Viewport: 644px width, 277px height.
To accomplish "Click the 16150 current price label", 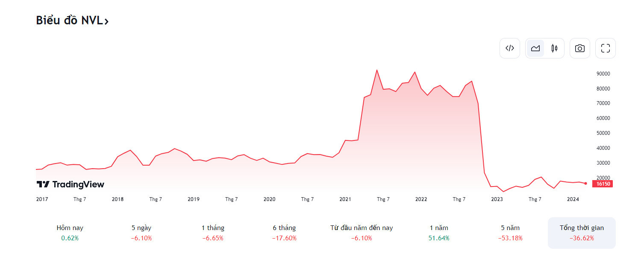I will [x=602, y=184].
